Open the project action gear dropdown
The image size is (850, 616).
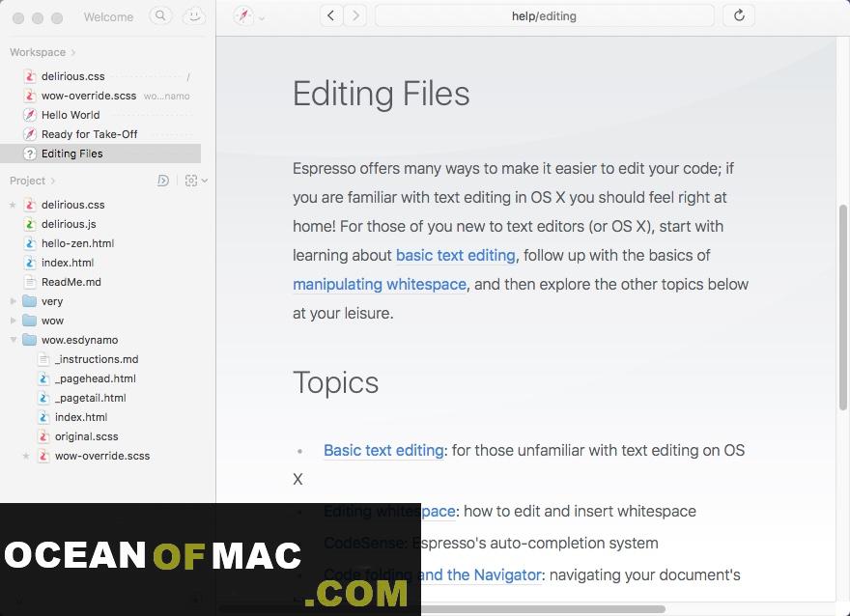point(196,181)
